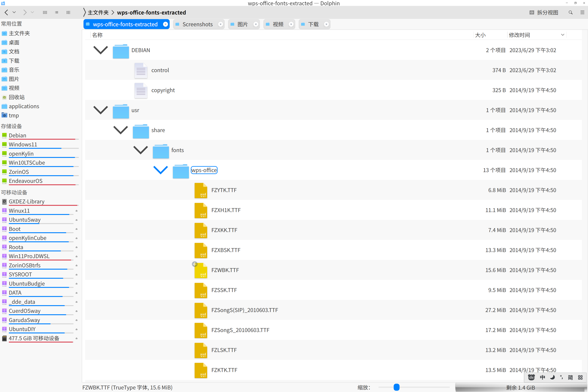Toggle simplified Chinese mode in IME bar

(570, 377)
